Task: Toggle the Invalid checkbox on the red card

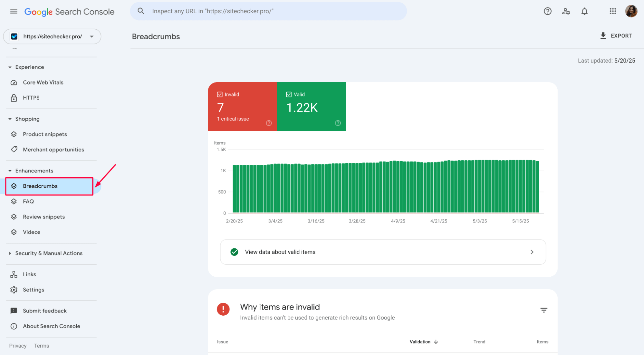Action: (x=219, y=94)
